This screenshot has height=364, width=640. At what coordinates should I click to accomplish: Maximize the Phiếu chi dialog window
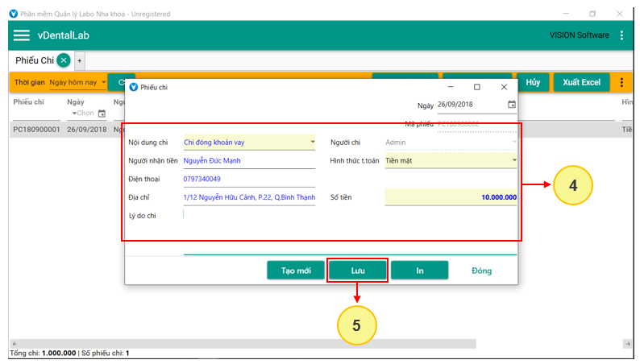[x=476, y=87]
